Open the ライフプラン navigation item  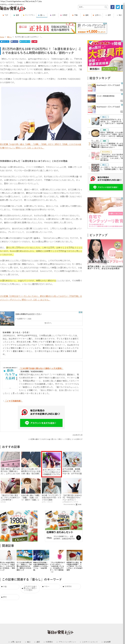[x=29, y=15]
